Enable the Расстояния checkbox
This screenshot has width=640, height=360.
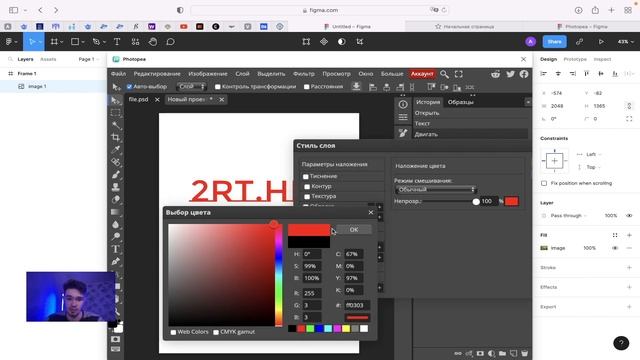[307, 87]
